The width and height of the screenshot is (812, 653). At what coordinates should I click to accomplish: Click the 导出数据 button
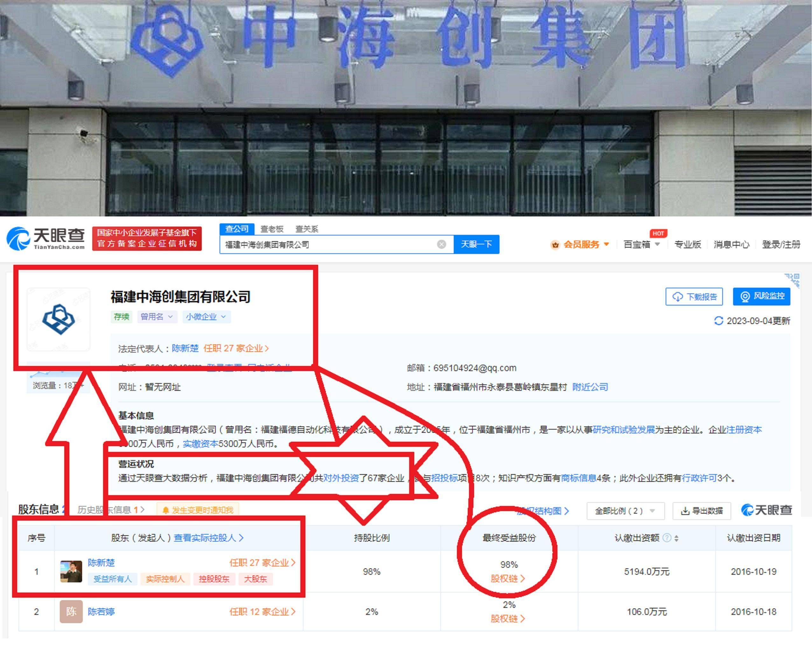pyautogui.click(x=702, y=511)
